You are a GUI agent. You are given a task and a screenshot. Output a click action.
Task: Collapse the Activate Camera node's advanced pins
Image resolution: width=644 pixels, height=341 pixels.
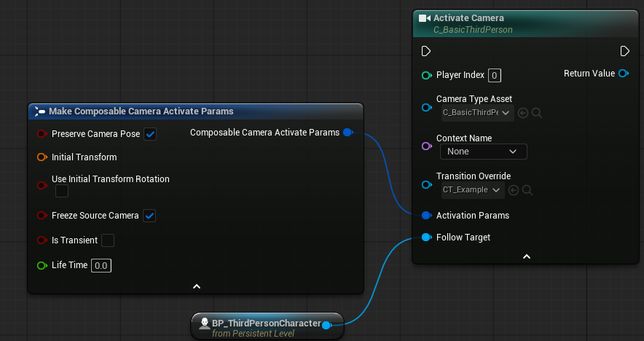coord(526,256)
